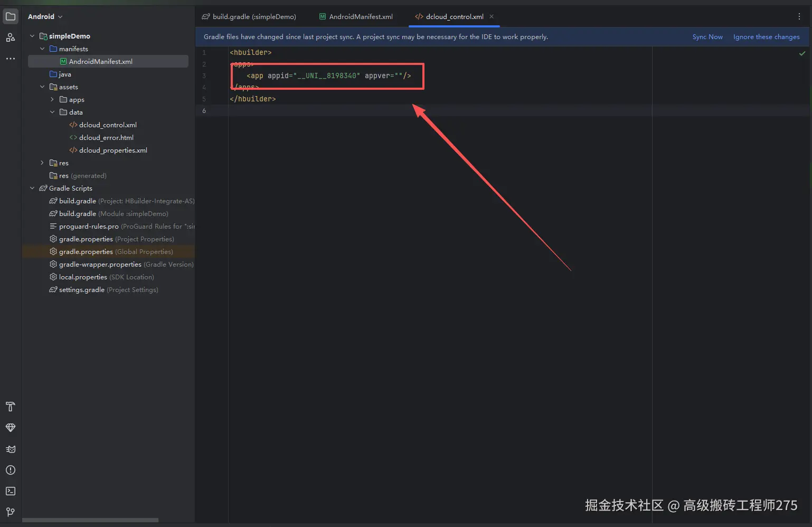Image resolution: width=812 pixels, height=527 pixels.
Task: Open the App Quality Insights gem icon
Action: point(11,428)
